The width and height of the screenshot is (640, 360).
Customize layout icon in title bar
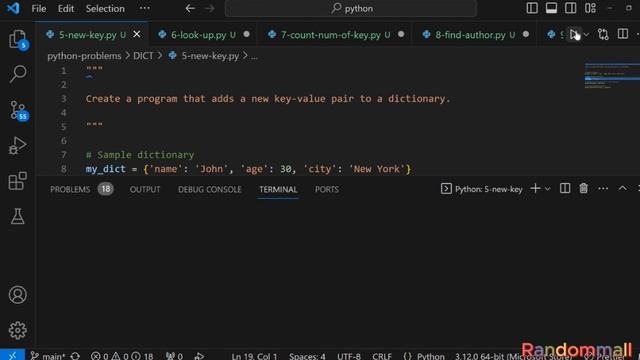tap(590, 8)
